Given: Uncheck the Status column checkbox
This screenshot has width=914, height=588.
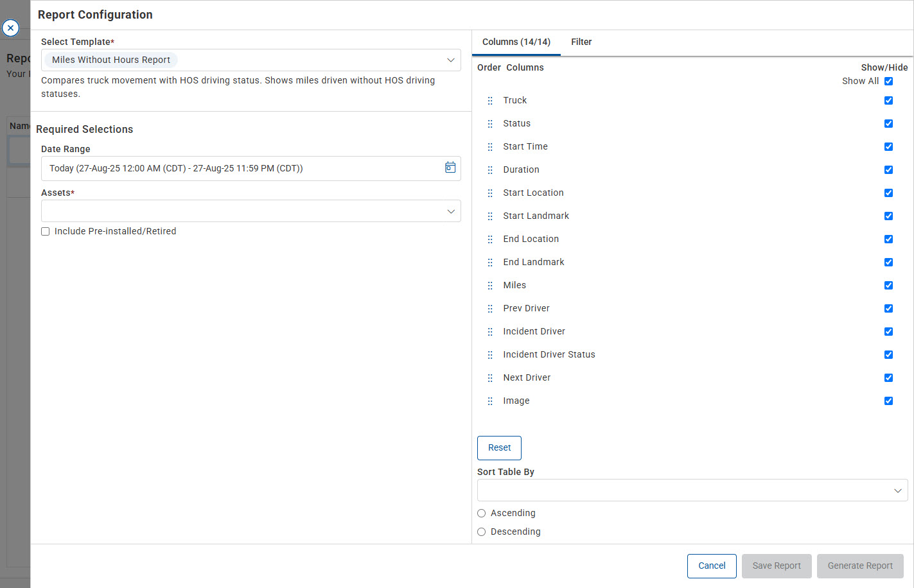Looking at the screenshot, I should pyautogui.click(x=888, y=123).
